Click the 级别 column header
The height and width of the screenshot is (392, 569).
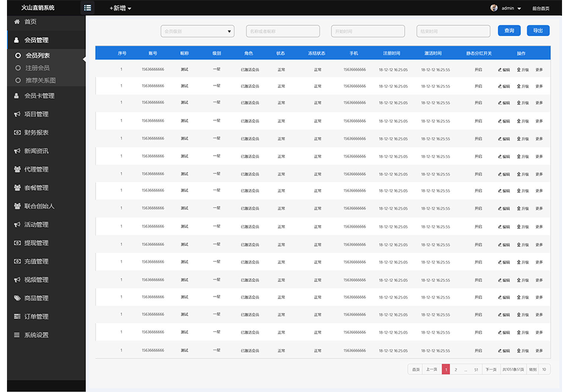click(x=217, y=53)
